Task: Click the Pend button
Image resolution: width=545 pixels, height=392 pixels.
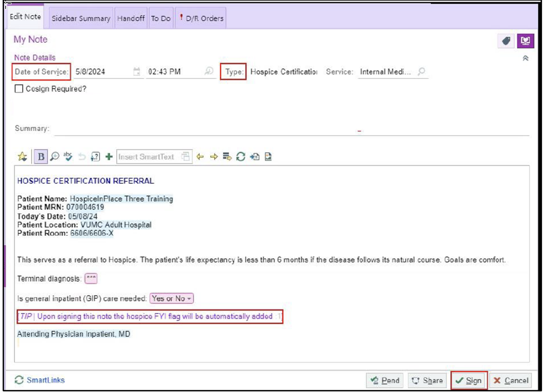Action: [x=385, y=381]
